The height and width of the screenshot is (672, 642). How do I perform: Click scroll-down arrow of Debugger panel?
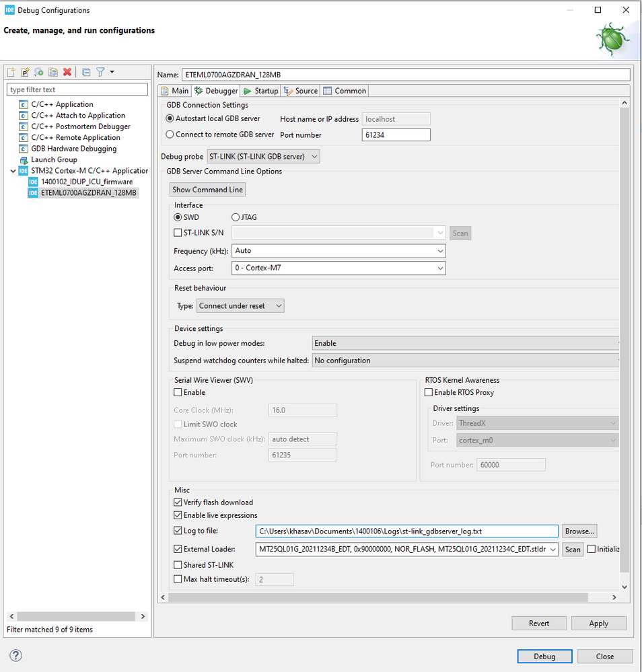pyautogui.click(x=625, y=587)
